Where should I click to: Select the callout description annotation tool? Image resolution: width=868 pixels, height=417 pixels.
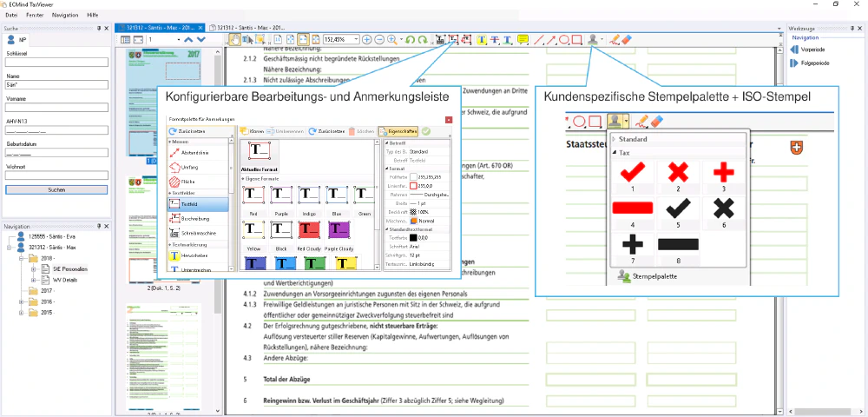(x=465, y=39)
